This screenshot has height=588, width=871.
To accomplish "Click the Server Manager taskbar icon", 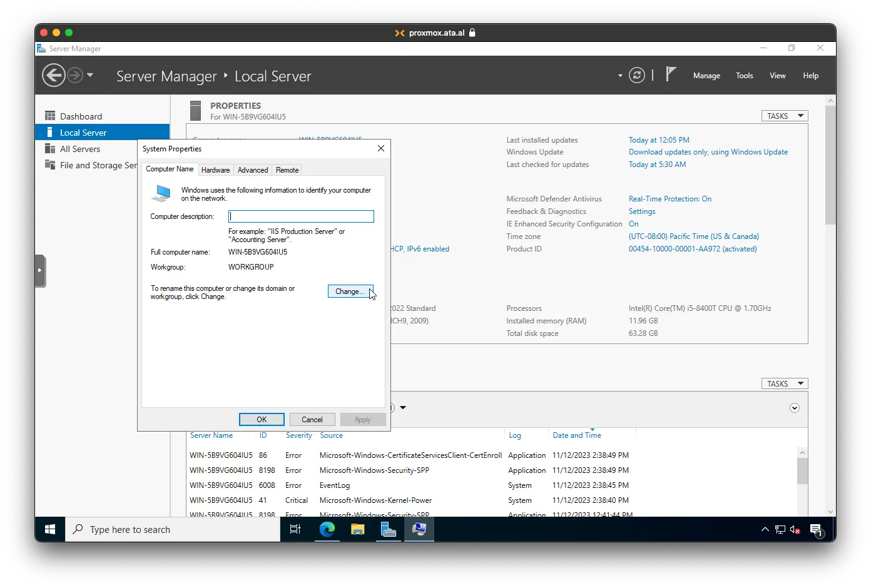I will tap(388, 529).
